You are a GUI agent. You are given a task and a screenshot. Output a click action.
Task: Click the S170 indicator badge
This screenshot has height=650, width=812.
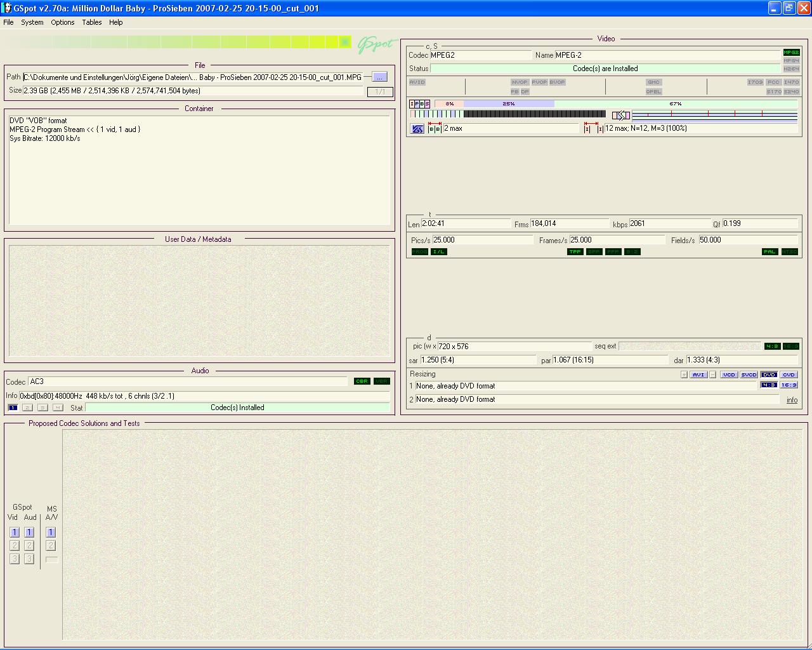pyautogui.click(x=773, y=91)
